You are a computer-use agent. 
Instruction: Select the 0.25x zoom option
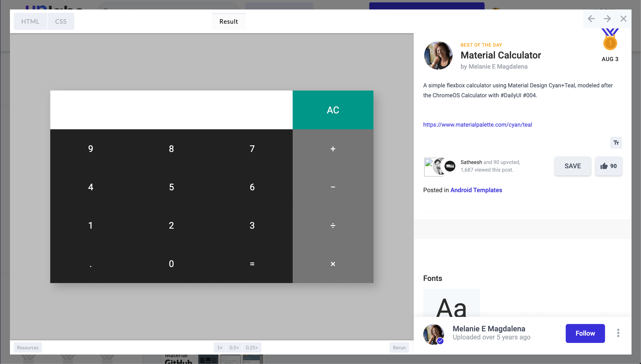(252, 347)
